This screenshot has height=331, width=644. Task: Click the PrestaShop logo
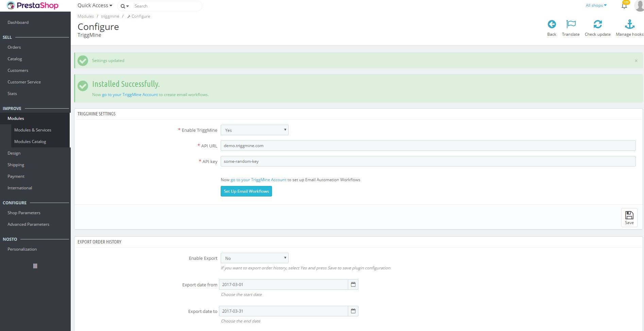[x=33, y=5]
